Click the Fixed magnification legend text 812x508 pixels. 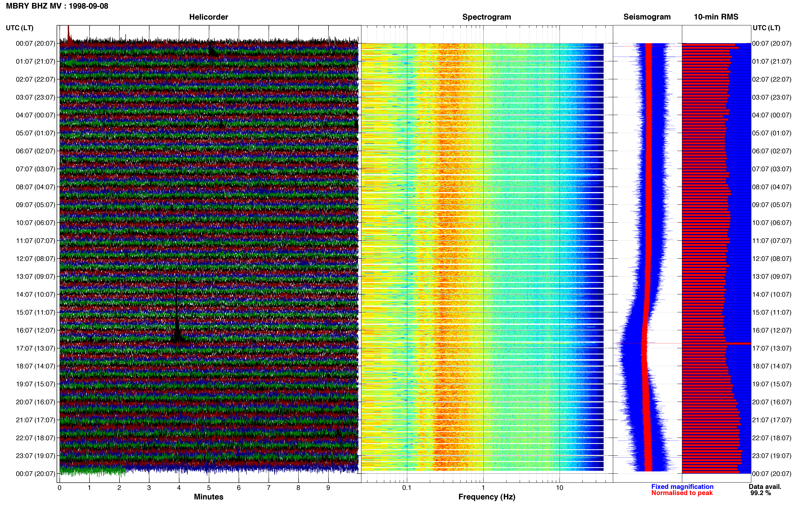(682, 486)
